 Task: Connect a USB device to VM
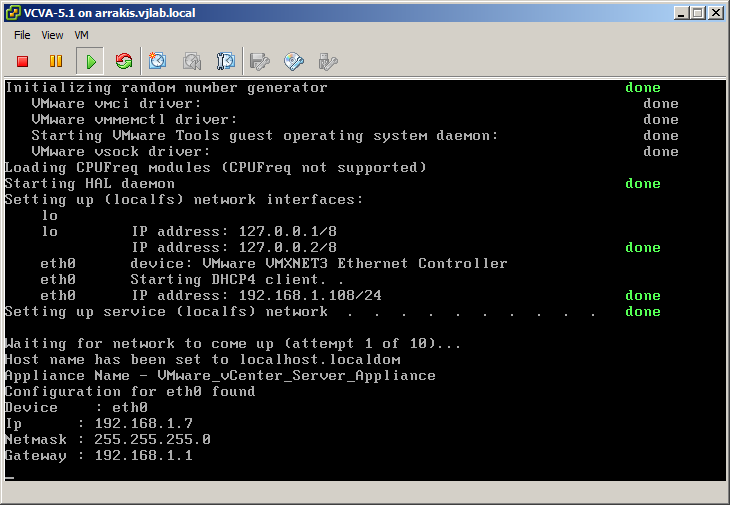pyautogui.click(x=327, y=62)
